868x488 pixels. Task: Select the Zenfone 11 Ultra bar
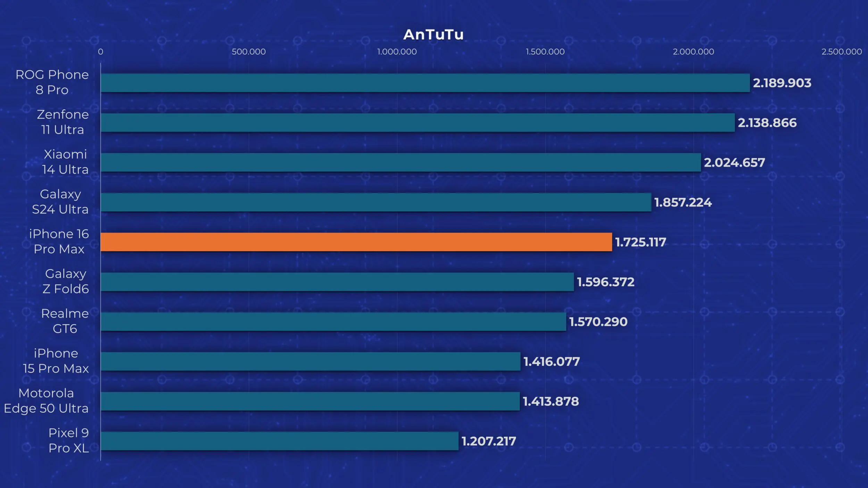[x=418, y=123]
